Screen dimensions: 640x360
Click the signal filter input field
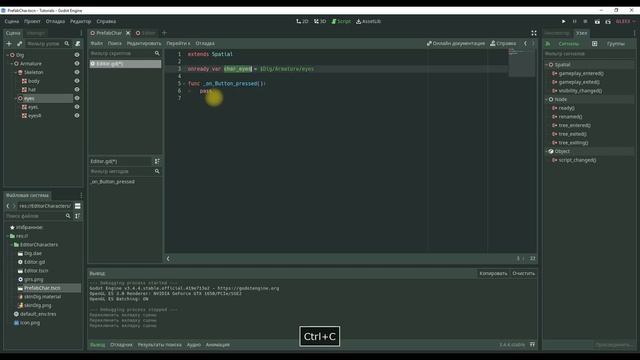point(588,54)
